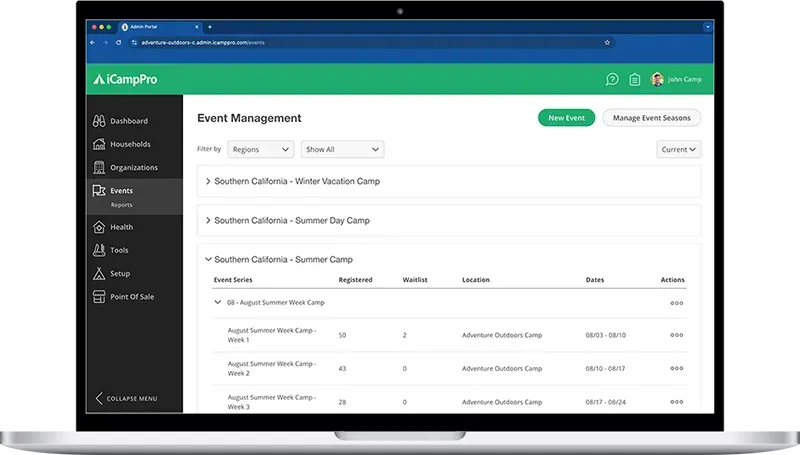Click the Waitlist column header

(x=415, y=280)
